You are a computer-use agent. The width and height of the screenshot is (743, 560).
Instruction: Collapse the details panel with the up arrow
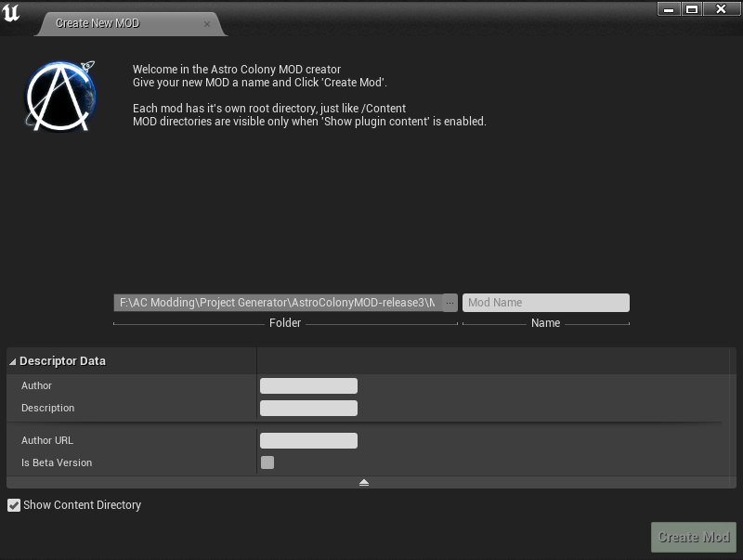pyautogui.click(x=364, y=481)
